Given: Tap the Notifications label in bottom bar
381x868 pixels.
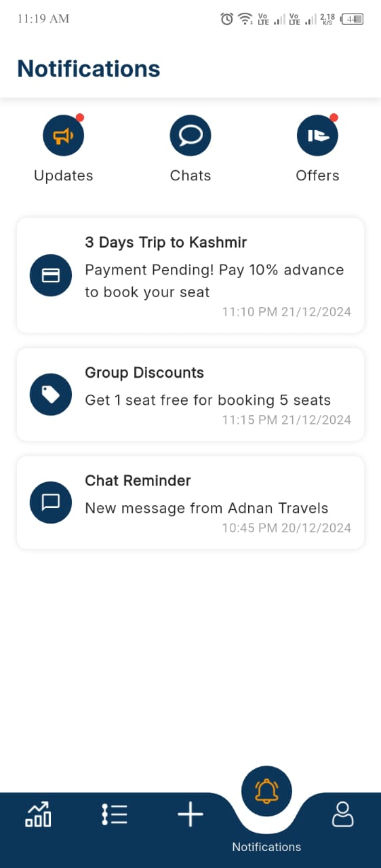Looking at the screenshot, I should (x=266, y=847).
